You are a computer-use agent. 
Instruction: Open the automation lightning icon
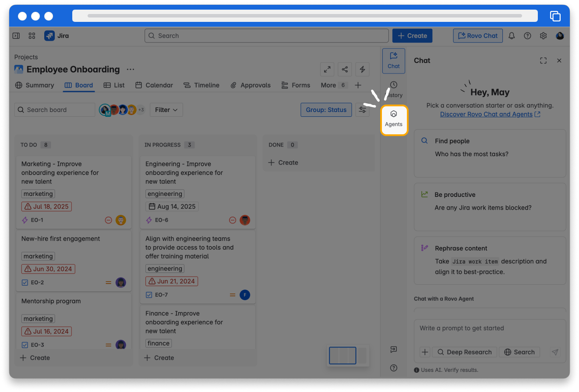tap(362, 69)
